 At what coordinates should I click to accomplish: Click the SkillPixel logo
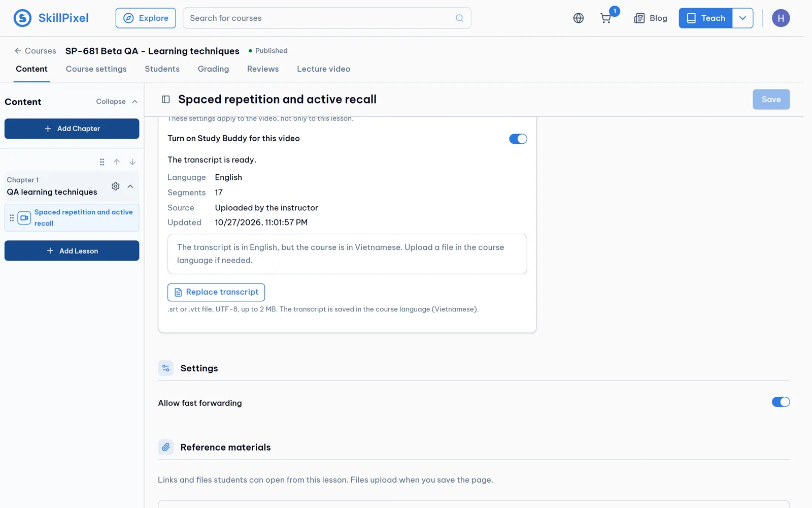[x=51, y=18]
